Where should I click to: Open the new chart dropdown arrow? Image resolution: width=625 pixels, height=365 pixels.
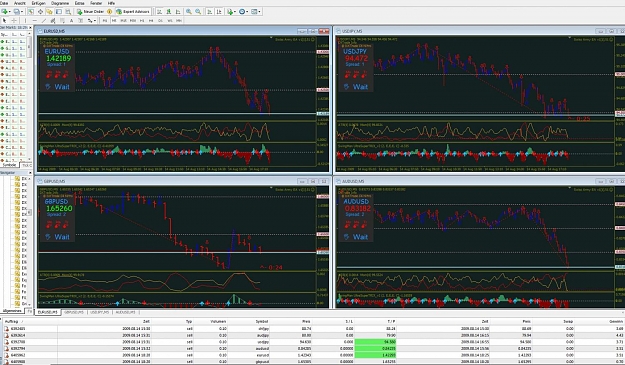10,12
